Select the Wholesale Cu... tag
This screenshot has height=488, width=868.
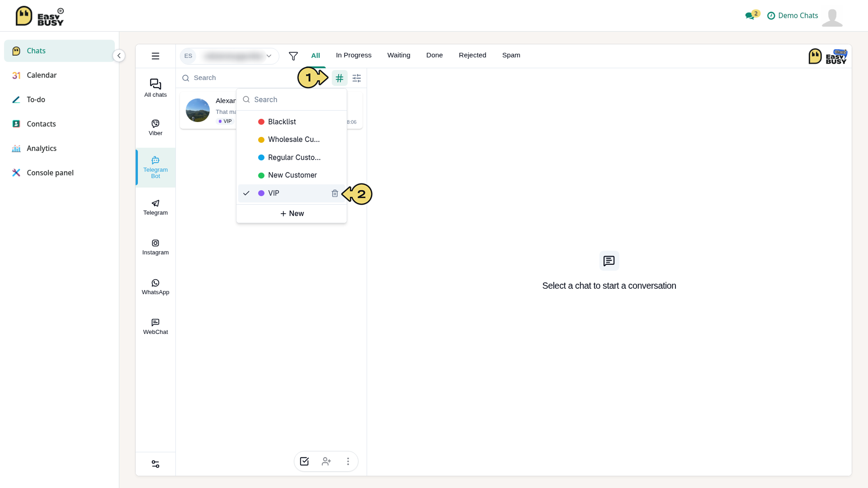point(292,140)
